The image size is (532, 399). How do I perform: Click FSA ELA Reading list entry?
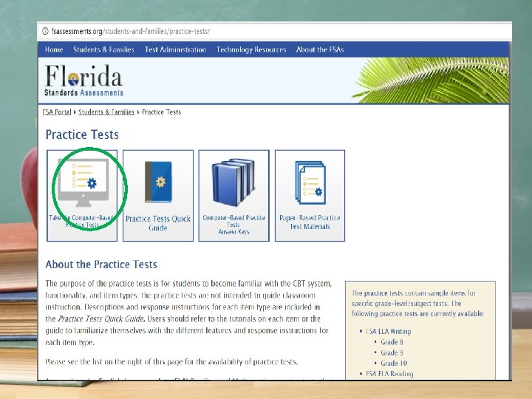(x=389, y=374)
